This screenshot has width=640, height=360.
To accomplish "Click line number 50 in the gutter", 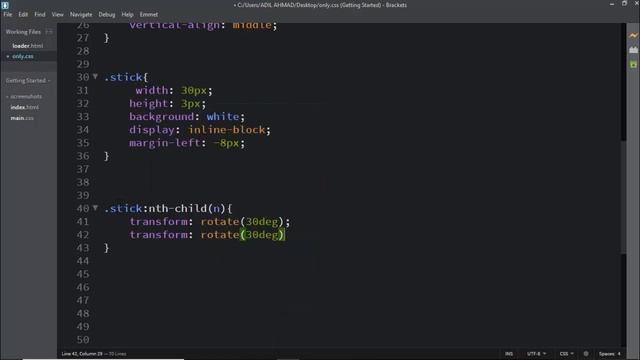I will [83, 340].
